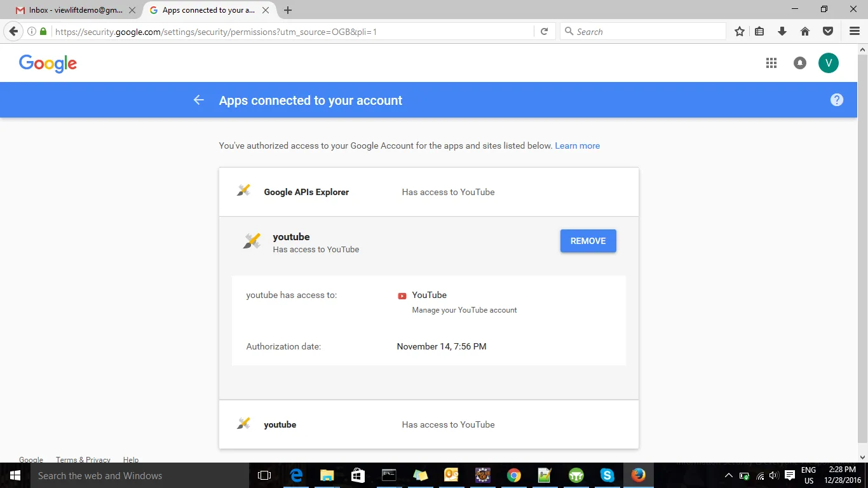Open the Help footer link
Viewport: 868px width, 488px height.
click(x=131, y=459)
